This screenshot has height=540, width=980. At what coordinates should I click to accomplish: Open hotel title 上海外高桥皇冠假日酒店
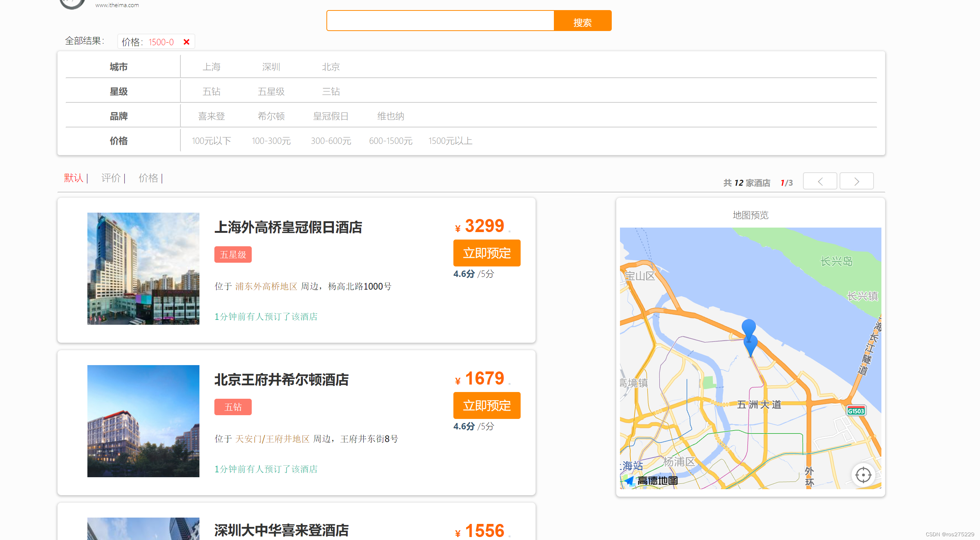tap(288, 228)
